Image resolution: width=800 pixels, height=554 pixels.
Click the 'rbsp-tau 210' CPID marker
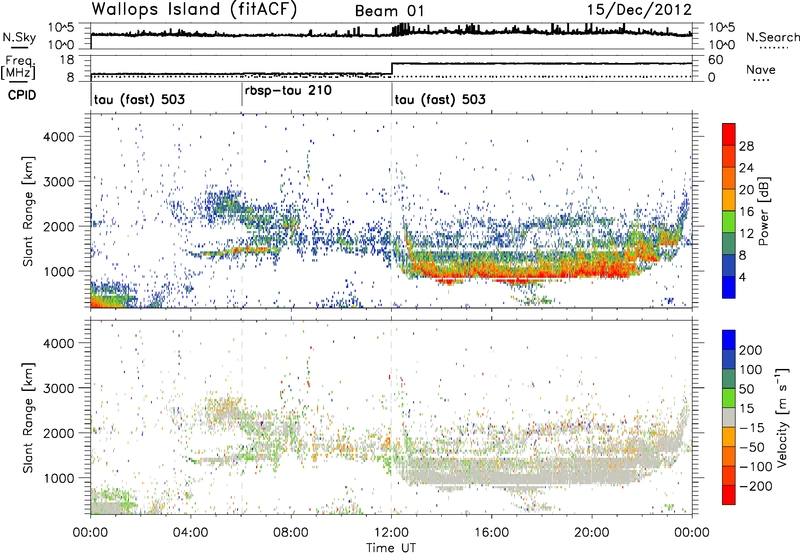pos(288,90)
